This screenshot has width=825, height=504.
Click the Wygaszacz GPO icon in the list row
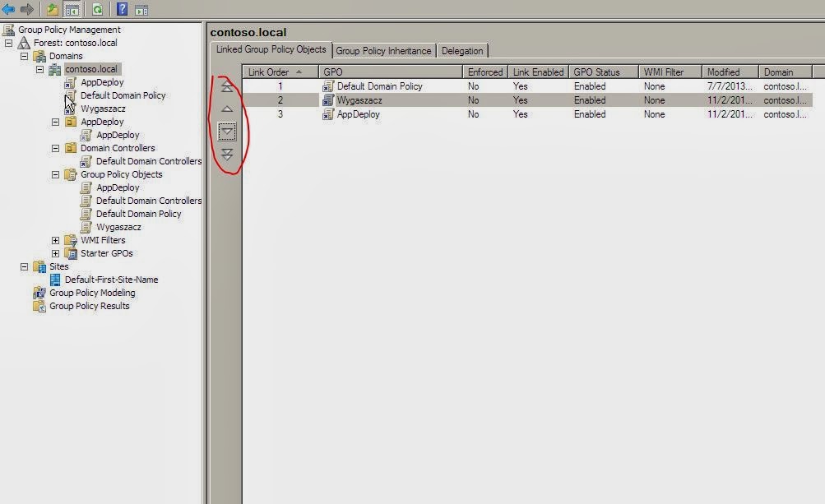coord(328,100)
